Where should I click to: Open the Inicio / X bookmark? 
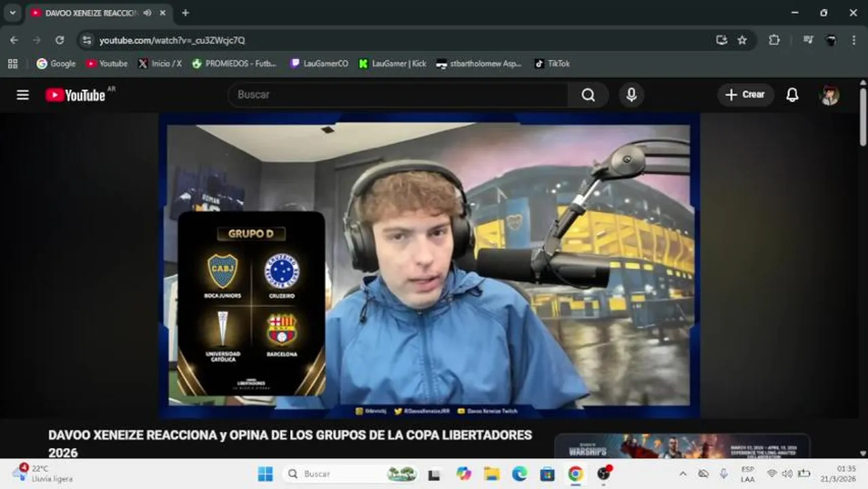click(x=160, y=63)
